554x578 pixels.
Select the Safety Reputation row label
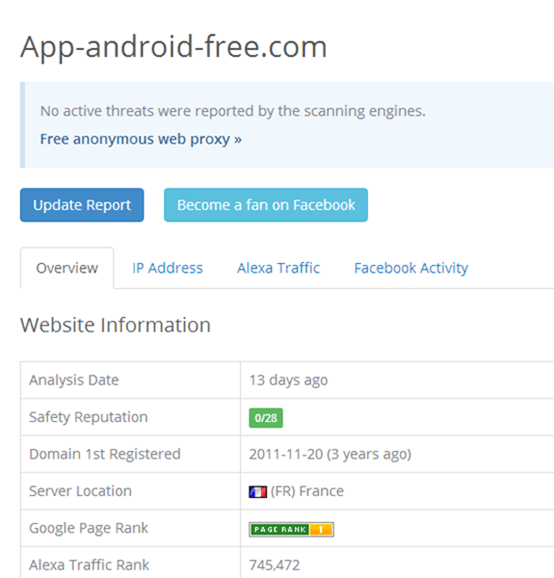click(88, 417)
